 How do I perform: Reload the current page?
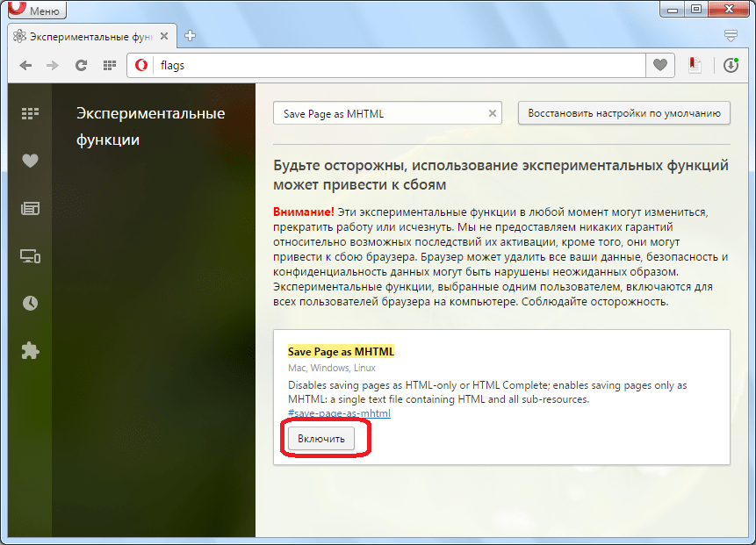pos(81,66)
